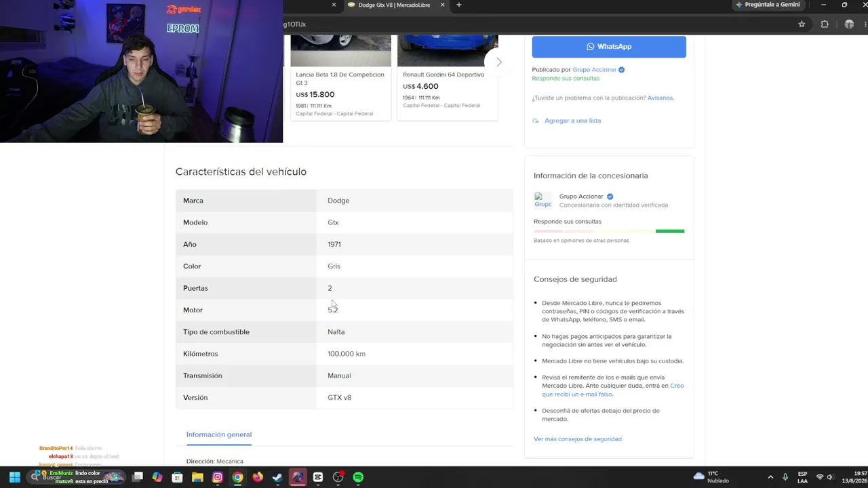868x488 pixels.
Task: Switch to Google Chrome on the taskbar
Action: [x=237, y=477]
